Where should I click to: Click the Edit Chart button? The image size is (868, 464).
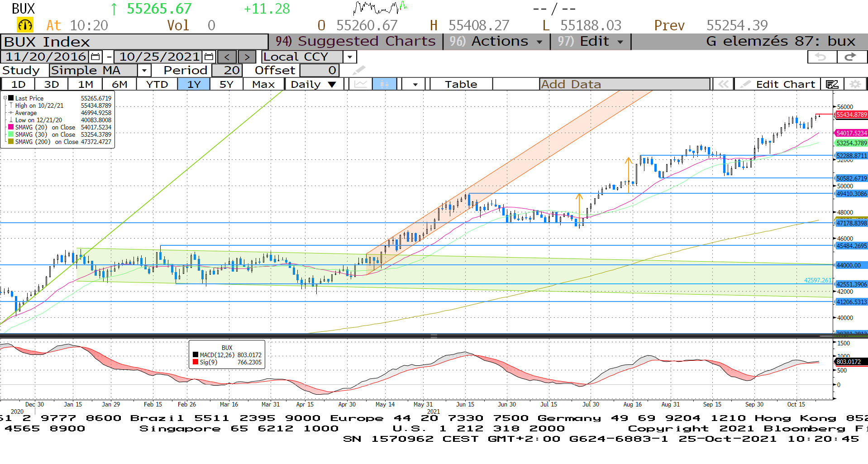(x=777, y=84)
